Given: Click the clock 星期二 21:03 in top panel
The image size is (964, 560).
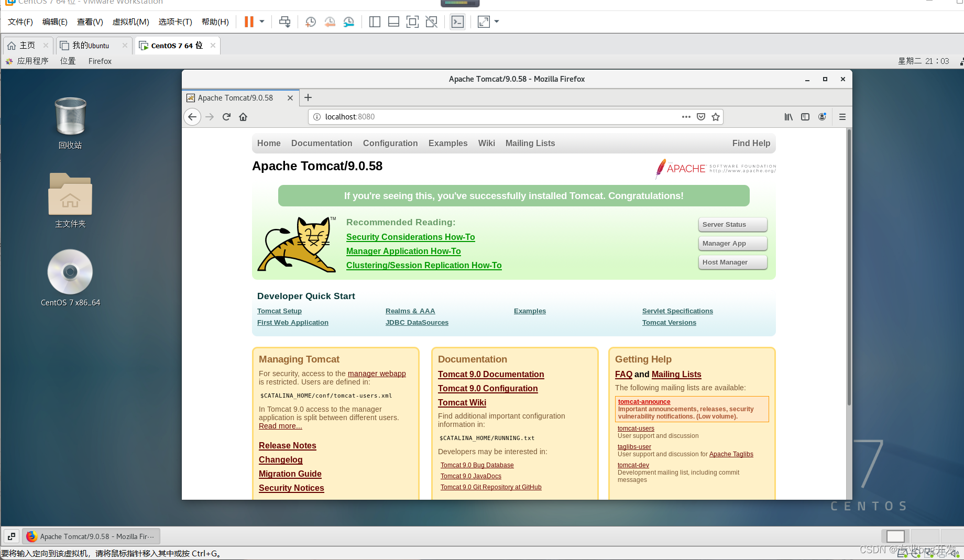Looking at the screenshot, I should pyautogui.click(x=924, y=61).
